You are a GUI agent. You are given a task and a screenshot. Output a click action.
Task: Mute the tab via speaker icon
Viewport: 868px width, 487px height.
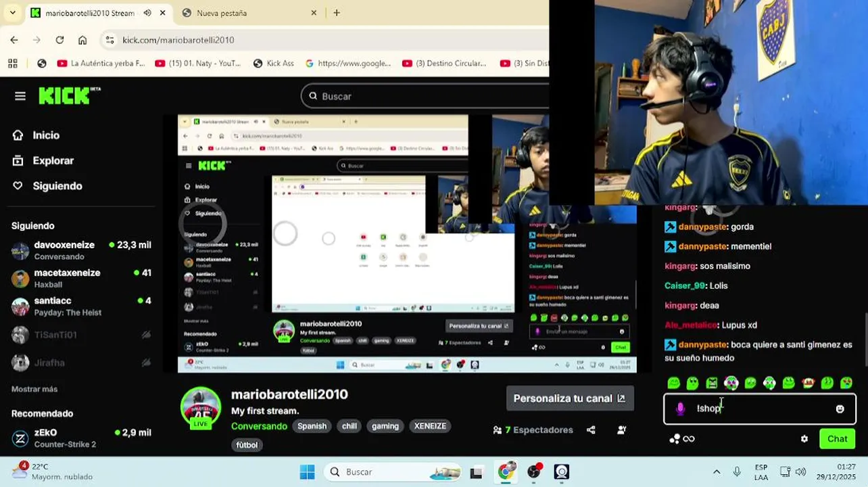click(147, 13)
